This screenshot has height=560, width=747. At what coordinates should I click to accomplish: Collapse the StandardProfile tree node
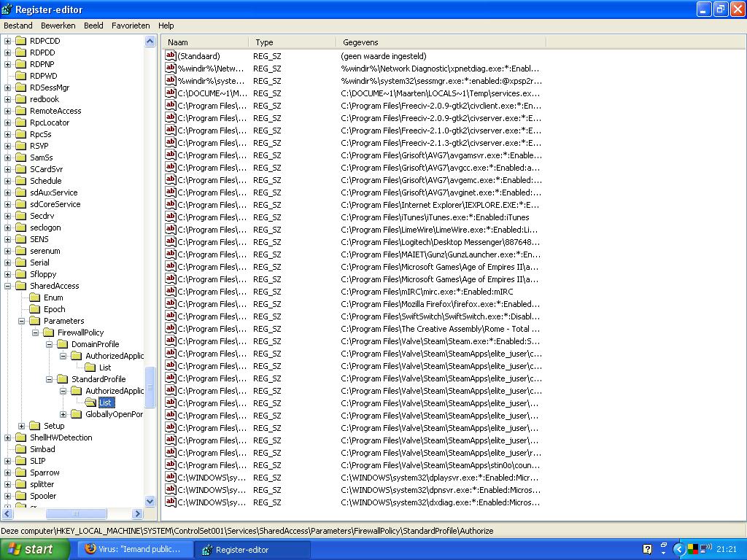pos(49,379)
